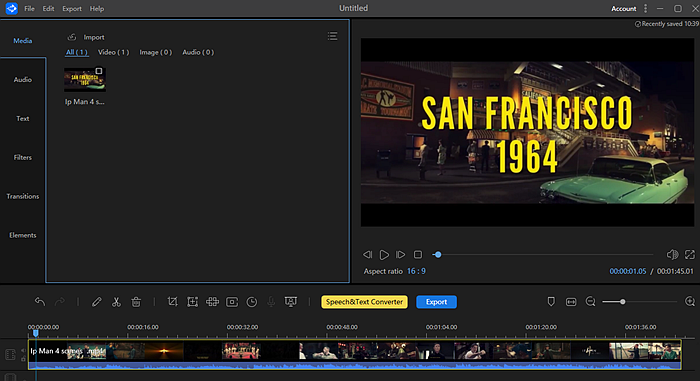Click the preview playback progress slider handle

(438, 255)
